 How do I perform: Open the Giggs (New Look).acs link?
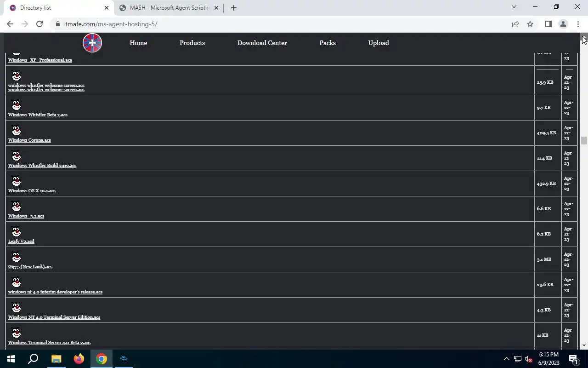(30, 267)
